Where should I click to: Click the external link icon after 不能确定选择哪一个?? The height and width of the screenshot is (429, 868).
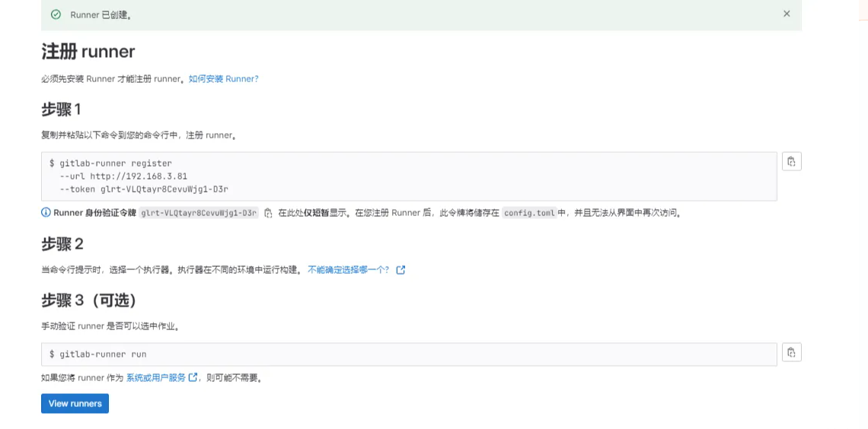(x=400, y=270)
